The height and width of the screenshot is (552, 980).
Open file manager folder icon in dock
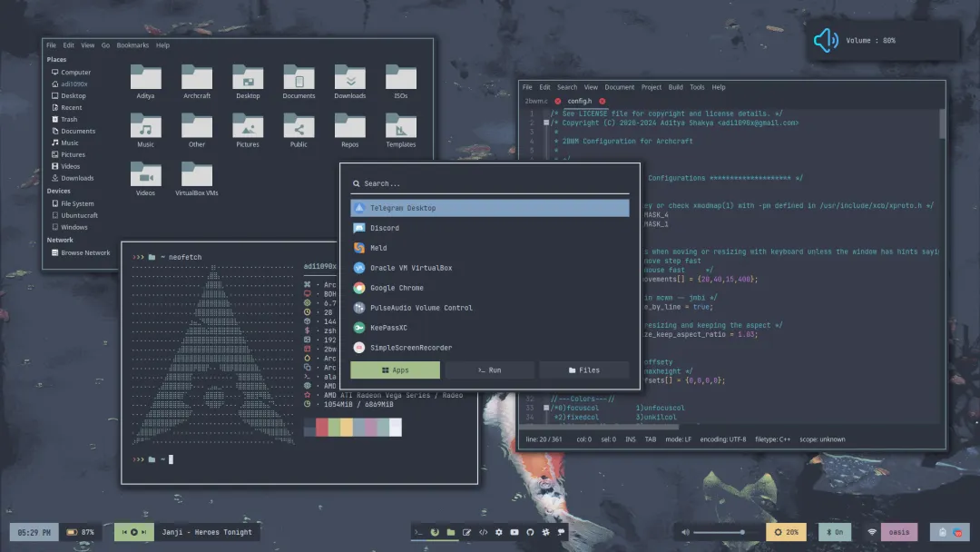451,532
